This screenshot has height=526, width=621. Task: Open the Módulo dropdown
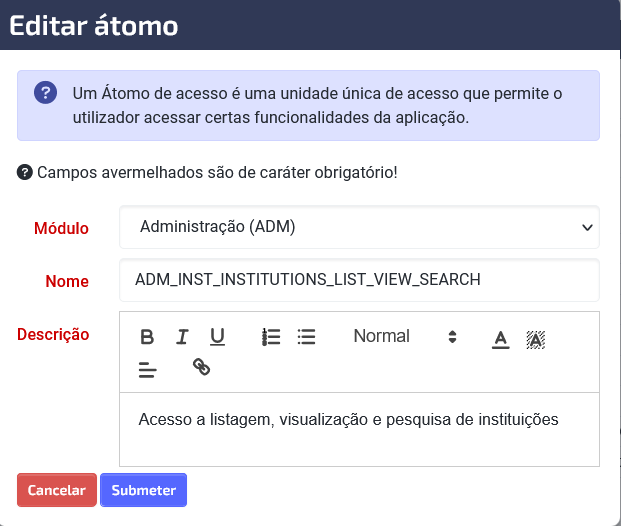pos(359,227)
